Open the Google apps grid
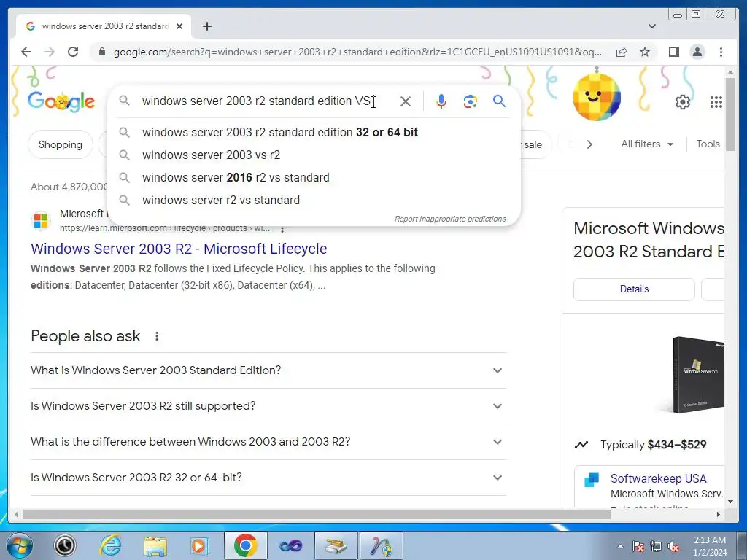This screenshot has width=747, height=560. 716,102
